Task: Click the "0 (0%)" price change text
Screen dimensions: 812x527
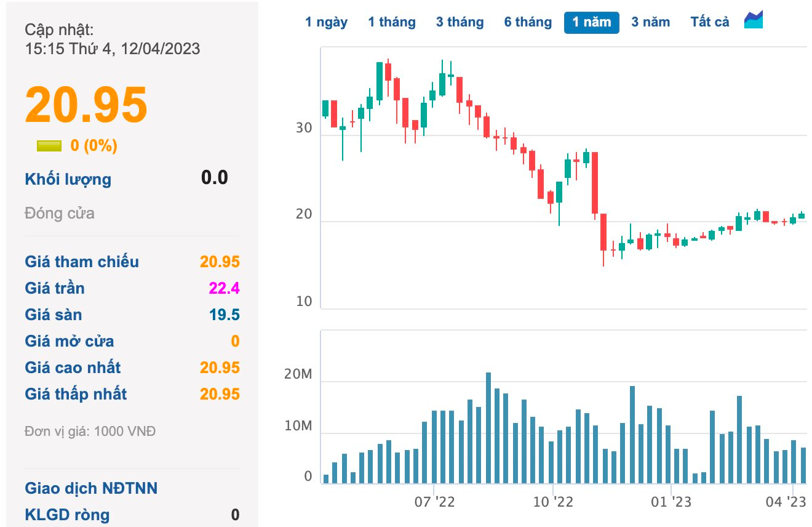Action: (x=94, y=146)
